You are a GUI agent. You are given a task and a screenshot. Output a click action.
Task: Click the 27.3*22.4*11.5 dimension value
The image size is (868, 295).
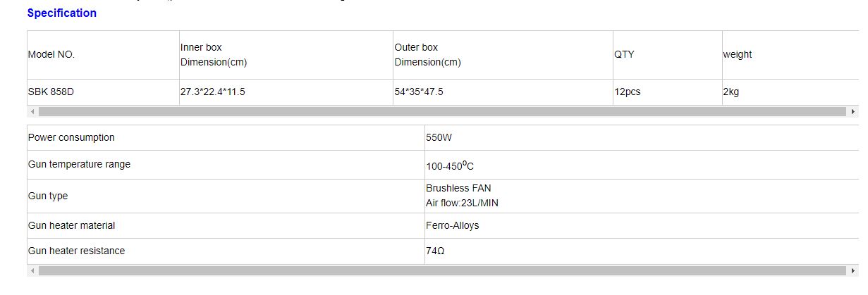(x=213, y=92)
